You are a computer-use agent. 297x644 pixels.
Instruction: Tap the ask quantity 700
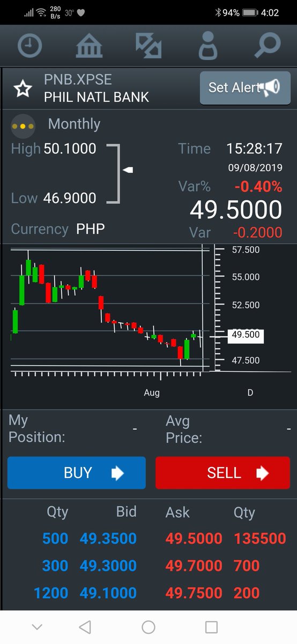coord(247,566)
